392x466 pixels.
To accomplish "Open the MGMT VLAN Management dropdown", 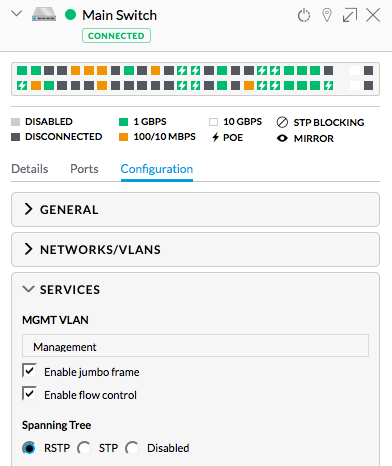I will [195, 346].
